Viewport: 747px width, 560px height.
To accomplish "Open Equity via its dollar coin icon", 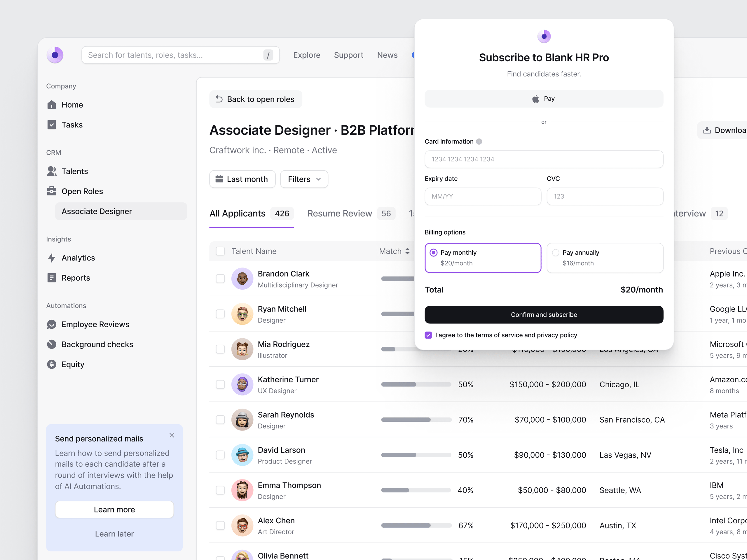I will [x=52, y=364].
